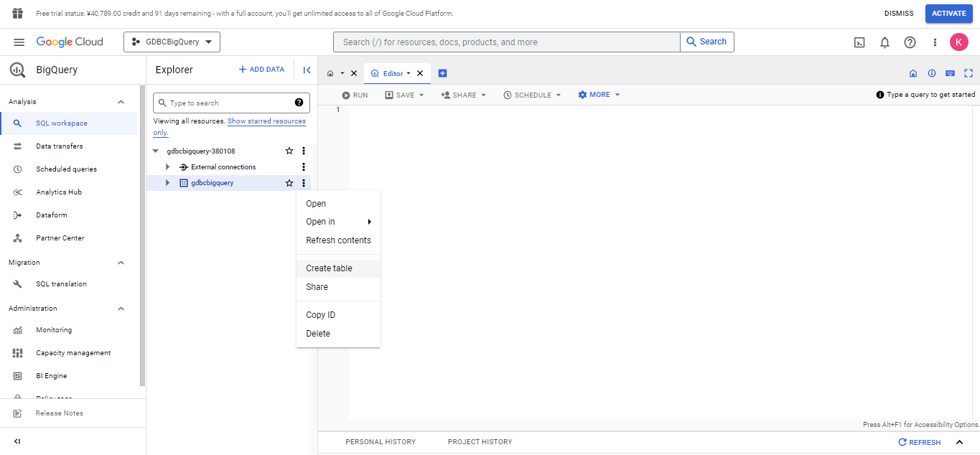Open the main navigation hamburger menu
Screen dimensions: 980x455
click(x=19, y=42)
